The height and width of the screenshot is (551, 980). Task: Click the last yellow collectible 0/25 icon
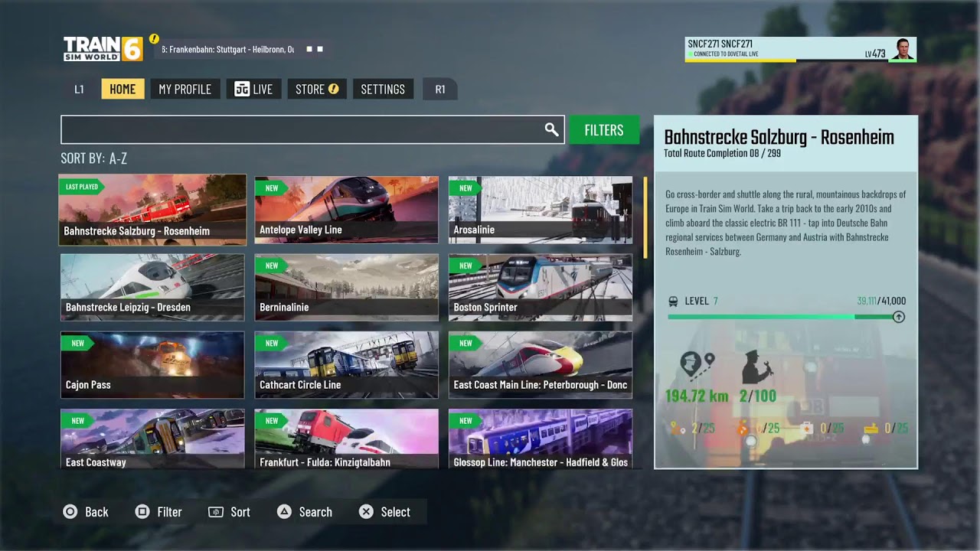click(x=871, y=429)
